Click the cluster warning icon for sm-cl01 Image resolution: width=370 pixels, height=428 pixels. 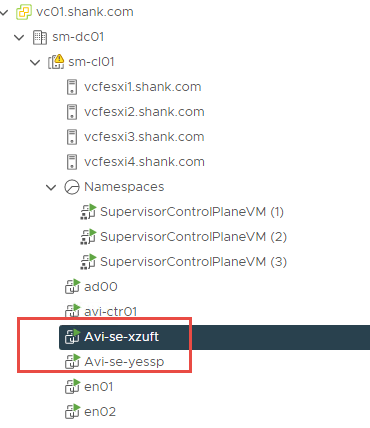point(56,62)
